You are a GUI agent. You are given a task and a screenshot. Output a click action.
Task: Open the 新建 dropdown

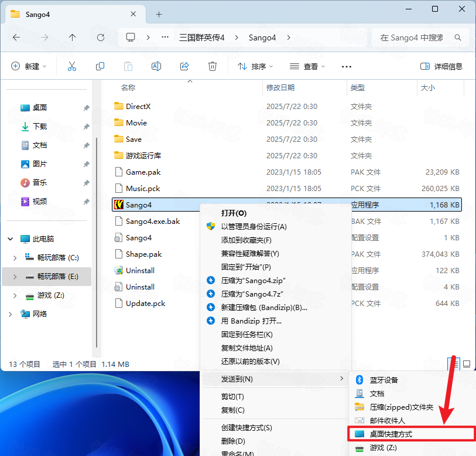29,66
